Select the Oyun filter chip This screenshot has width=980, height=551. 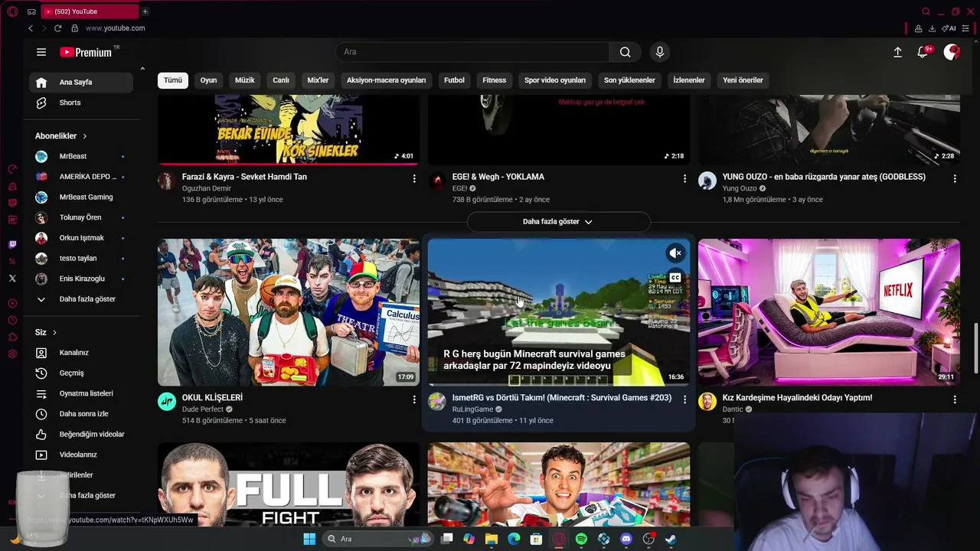pos(208,80)
